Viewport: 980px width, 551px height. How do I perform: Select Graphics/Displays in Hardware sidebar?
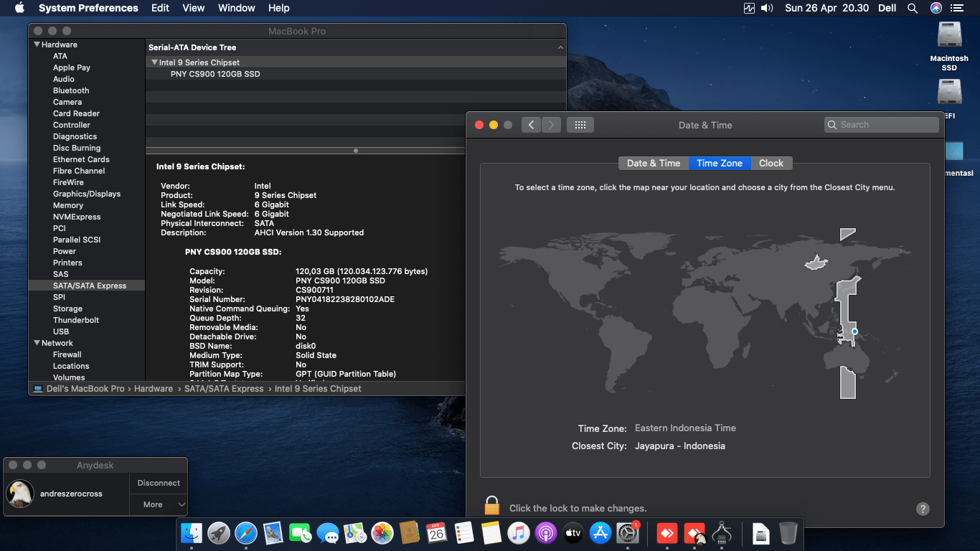coord(87,194)
